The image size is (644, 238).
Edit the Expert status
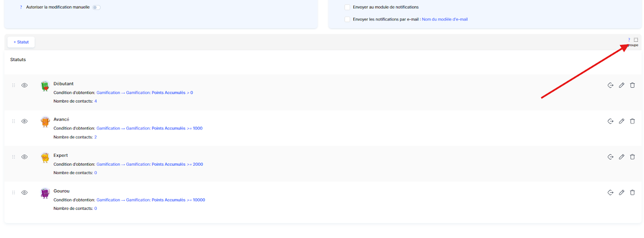(x=621, y=157)
